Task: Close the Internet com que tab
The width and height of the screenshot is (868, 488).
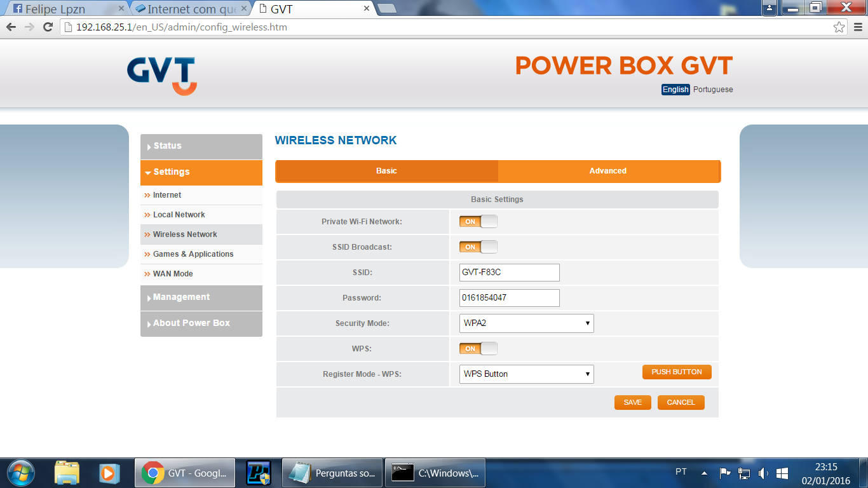Action: coord(244,9)
